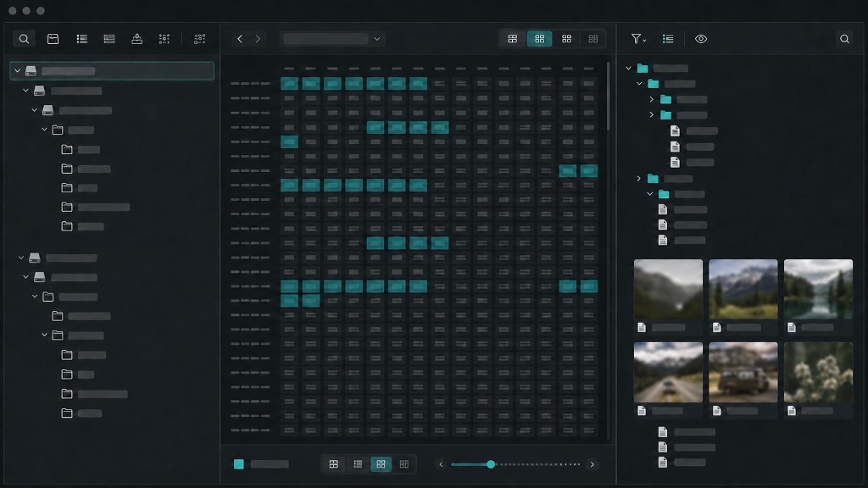Image resolution: width=868 pixels, height=488 pixels.
Task: Select the dimmed table button in bottom view switcher
Action: (x=404, y=464)
